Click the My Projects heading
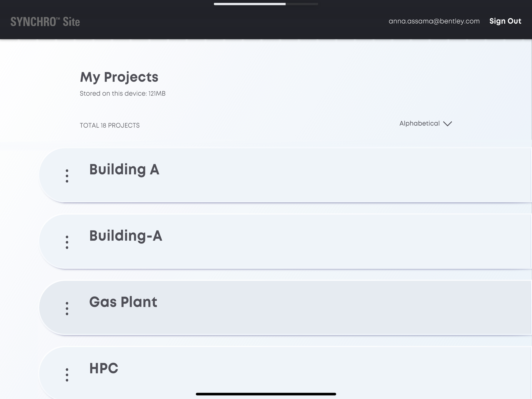This screenshot has width=532, height=399. pyautogui.click(x=119, y=77)
